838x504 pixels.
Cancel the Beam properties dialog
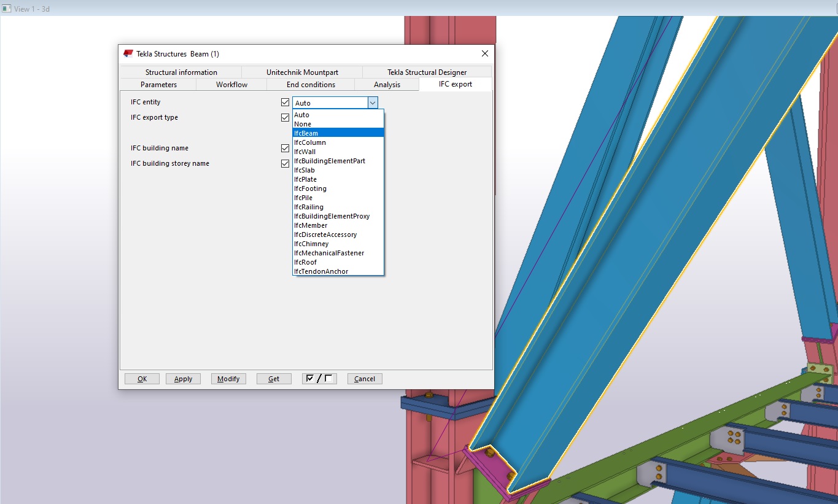(365, 379)
